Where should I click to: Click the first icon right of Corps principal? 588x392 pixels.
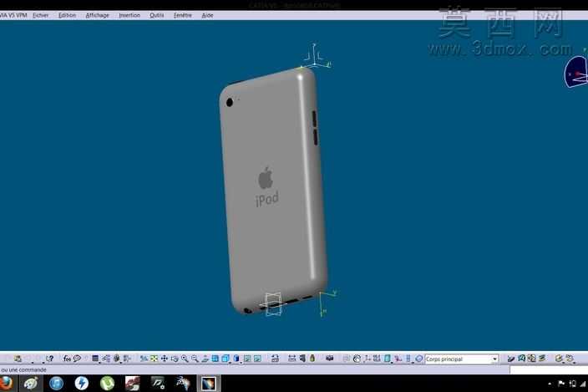(x=510, y=359)
